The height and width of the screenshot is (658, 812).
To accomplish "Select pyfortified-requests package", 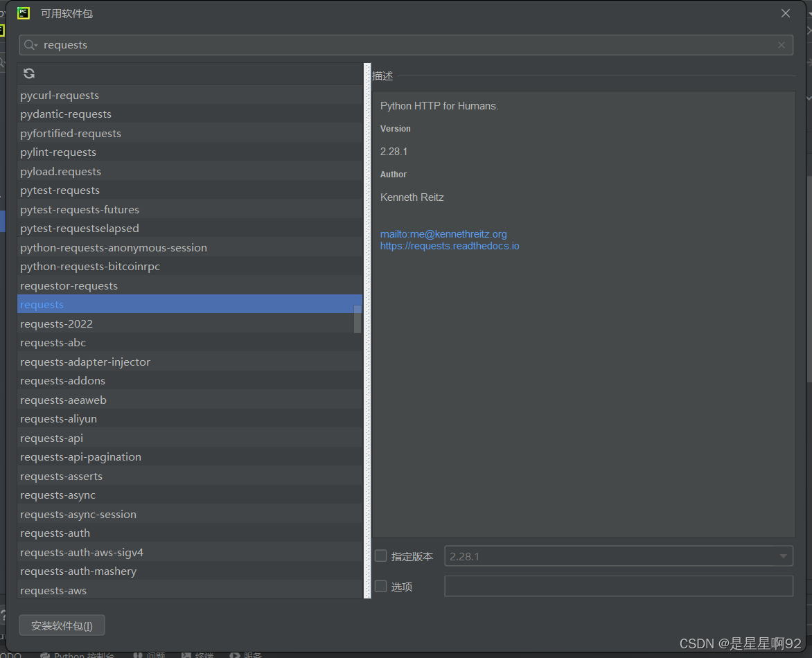I will point(190,133).
